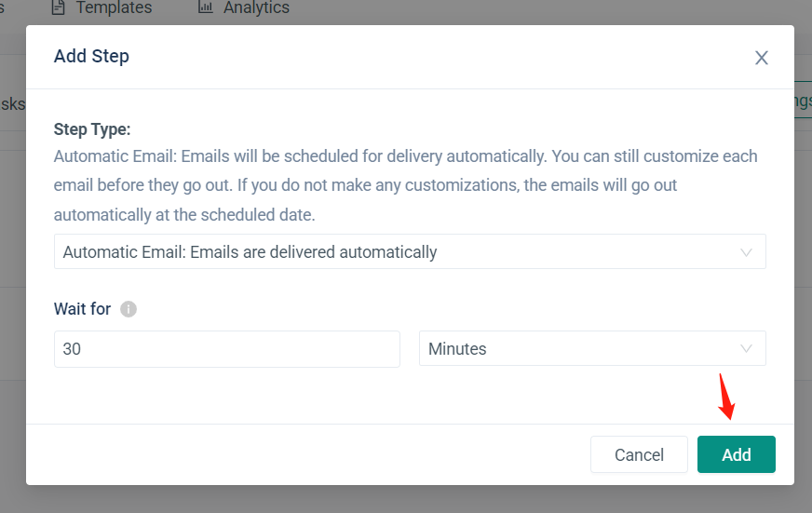The width and height of the screenshot is (812, 513).
Task: Select the partially hidden tab ending in "ngs"
Action: coord(802,102)
